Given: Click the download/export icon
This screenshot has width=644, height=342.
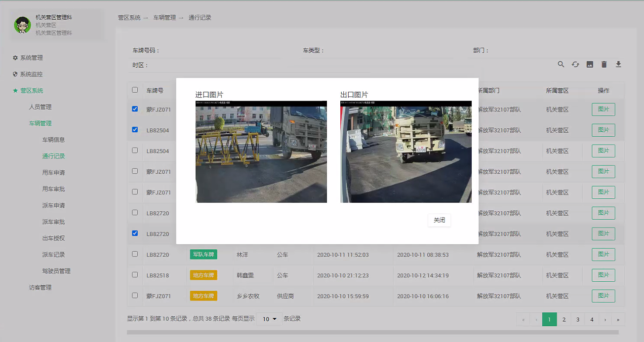Looking at the screenshot, I should (x=618, y=64).
